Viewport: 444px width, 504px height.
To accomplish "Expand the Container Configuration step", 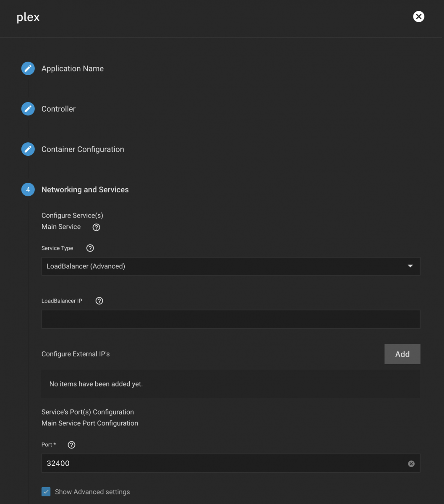I will [x=83, y=149].
